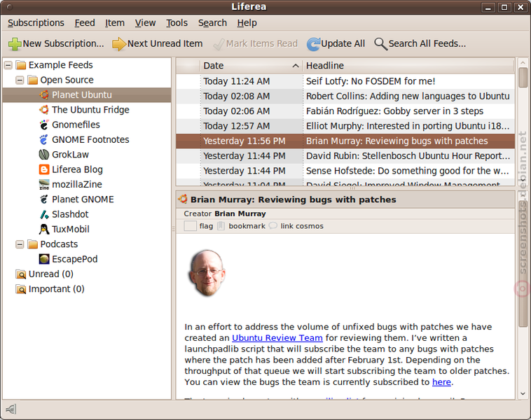Open headline Elliot Murphy: Interested in porting
The width and height of the screenshot is (531, 420).
pyautogui.click(x=408, y=126)
